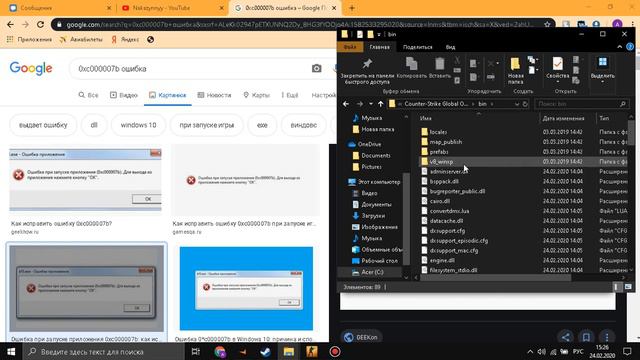The image size is (640, 360).
Task: Click the red record taskbar icon
Action: click(335, 351)
